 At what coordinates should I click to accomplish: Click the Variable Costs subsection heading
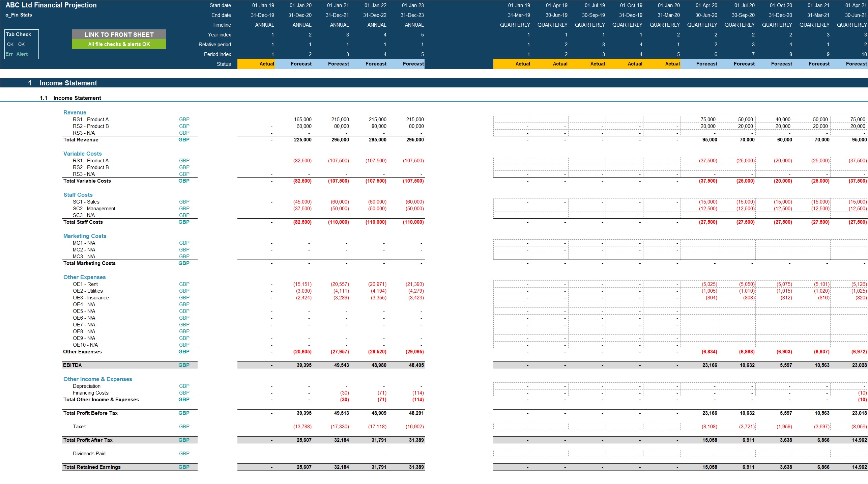[x=82, y=154]
